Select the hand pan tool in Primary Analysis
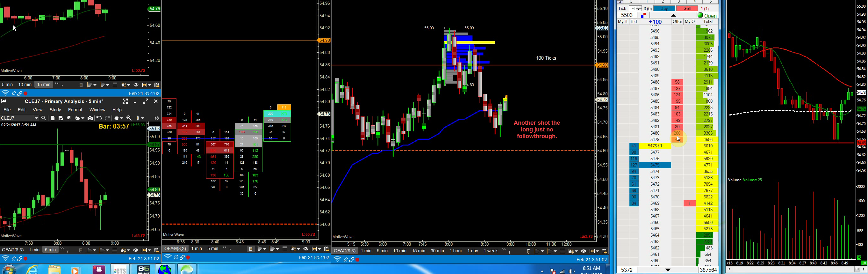Image resolution: width=868 pixels, height=274 pixels. [117, 118]
